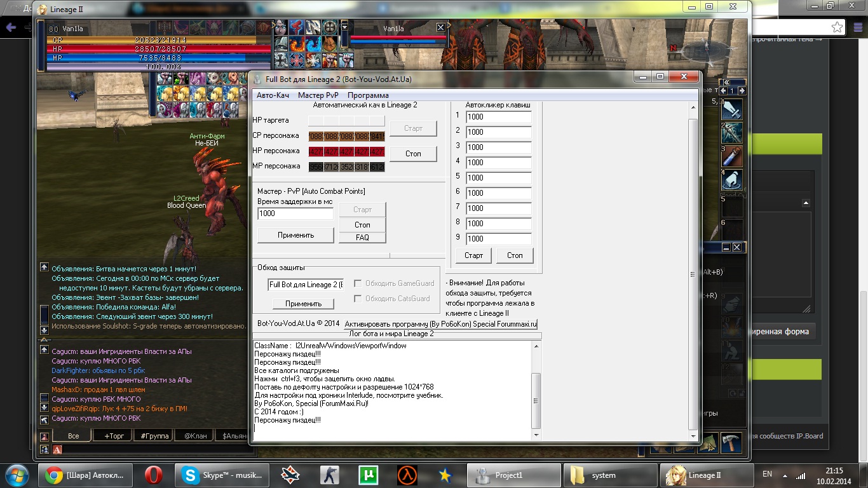Close the Van1la target window
868x488 pixels.
(x=440, y=27)
